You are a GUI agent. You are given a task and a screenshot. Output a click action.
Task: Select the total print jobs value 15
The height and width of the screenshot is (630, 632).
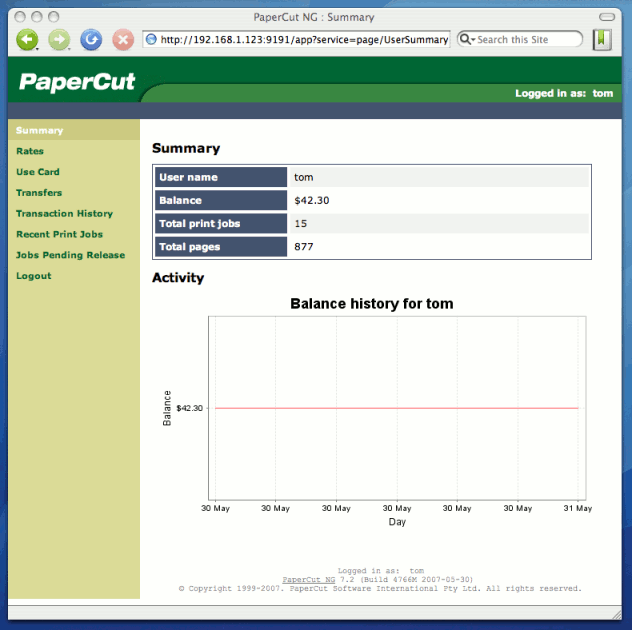click(x=301, y=223)
